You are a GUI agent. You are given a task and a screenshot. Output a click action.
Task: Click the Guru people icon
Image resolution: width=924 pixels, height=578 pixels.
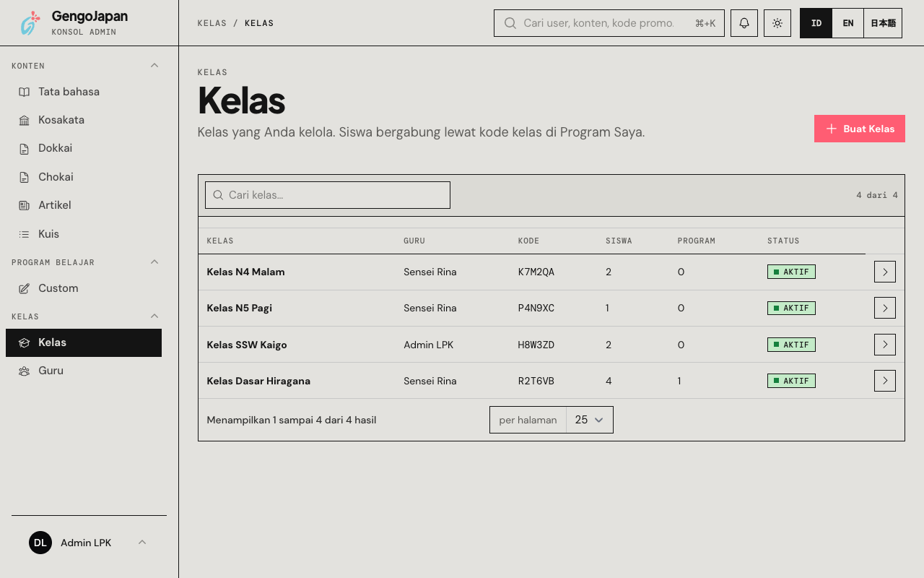(x=25, y=371)
